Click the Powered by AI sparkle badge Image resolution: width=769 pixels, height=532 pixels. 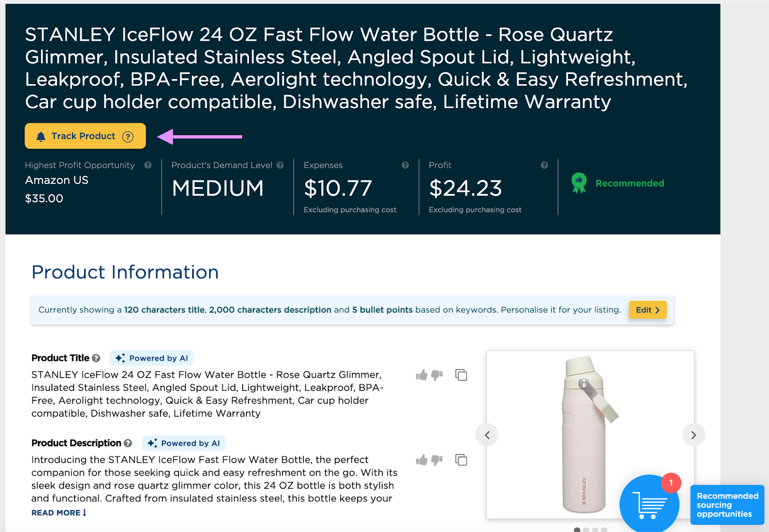(x=151, y=358)
